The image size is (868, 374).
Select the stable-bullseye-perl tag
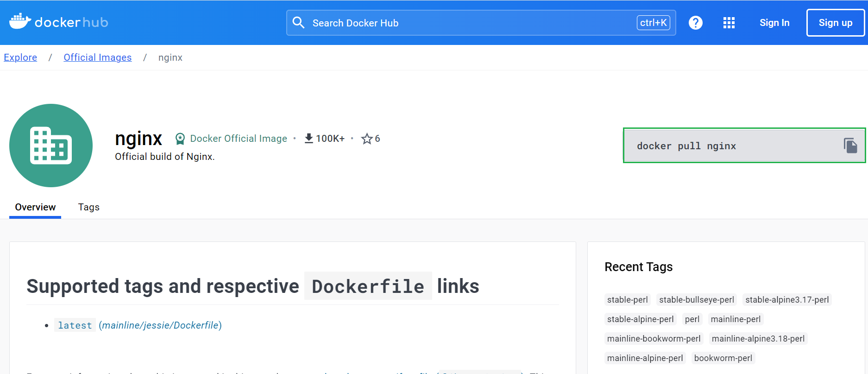tap(697, 300)
